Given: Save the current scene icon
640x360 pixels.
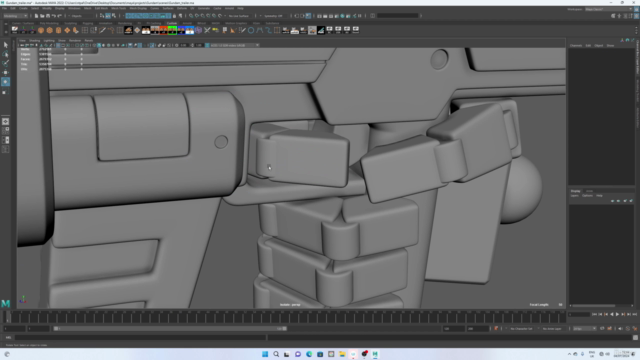Looking at the screenshot, I should click(x=48, y=16).
